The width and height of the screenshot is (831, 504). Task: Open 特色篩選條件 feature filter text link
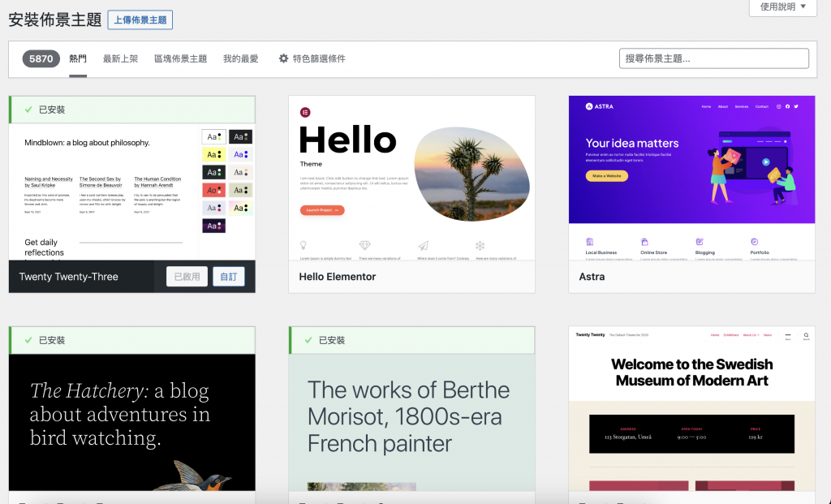(319, 58)
